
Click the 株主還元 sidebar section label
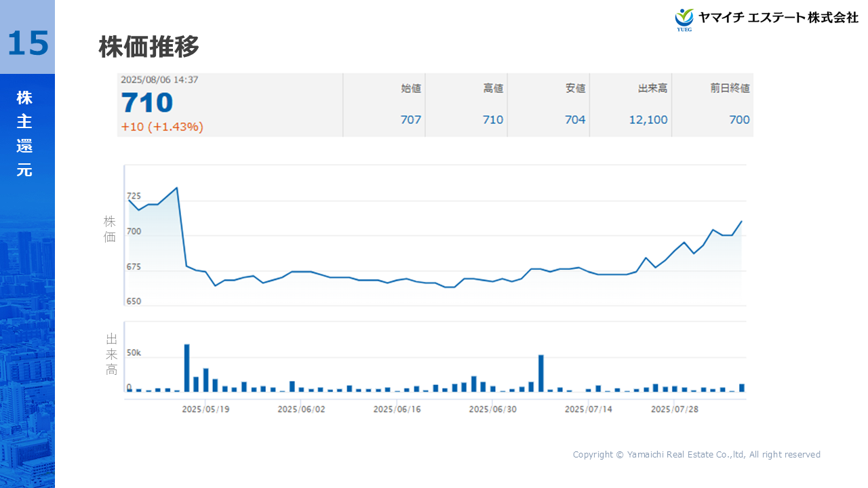click(x=24, y=134)
